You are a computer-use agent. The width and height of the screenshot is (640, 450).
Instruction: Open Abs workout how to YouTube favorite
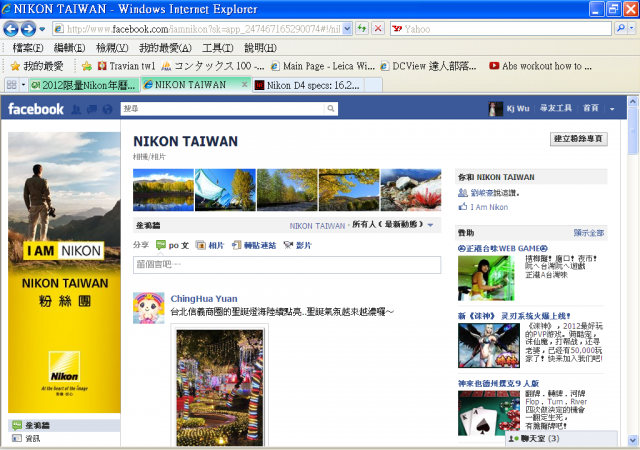coord(540,66)
